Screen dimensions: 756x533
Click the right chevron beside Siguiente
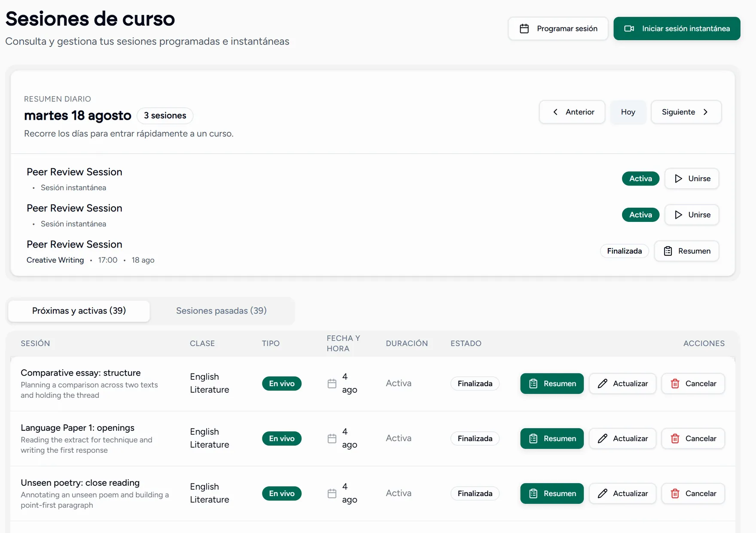coord(705,112)
